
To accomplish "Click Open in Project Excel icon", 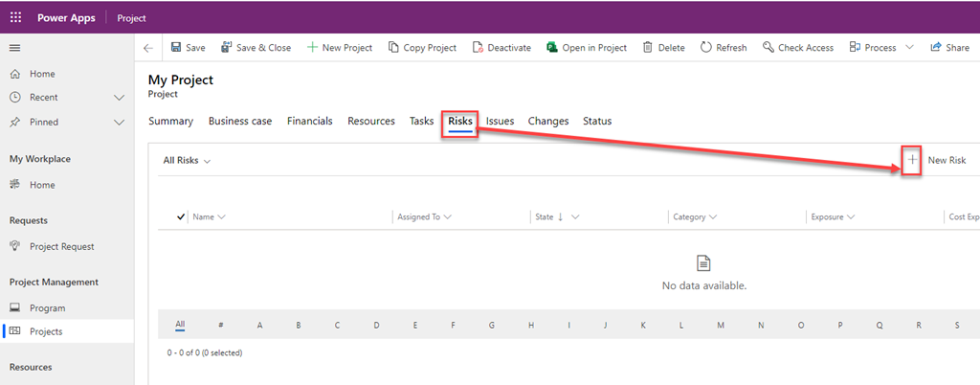I will (x=552, y=48).
